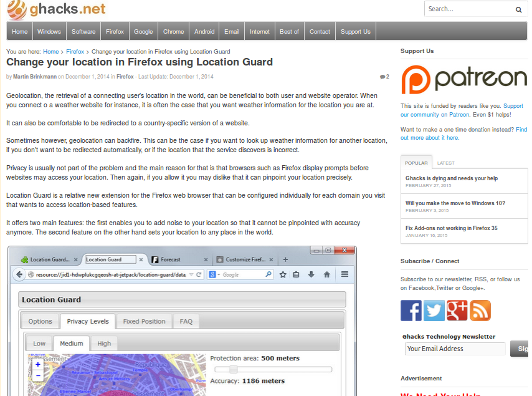
Task: Open the FAQ tab in Location Guard
Action: click(186, 321)
